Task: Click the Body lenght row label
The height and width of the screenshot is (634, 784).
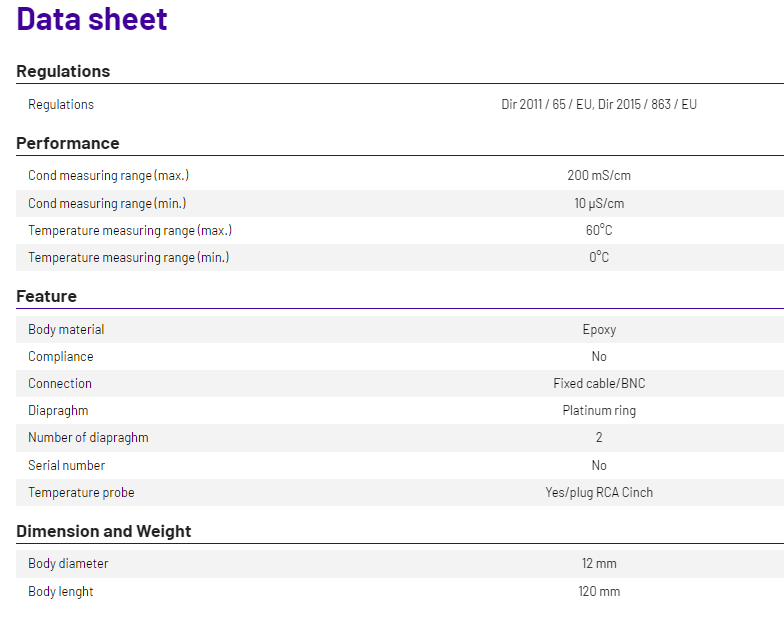Action: [x=61, y=591]
